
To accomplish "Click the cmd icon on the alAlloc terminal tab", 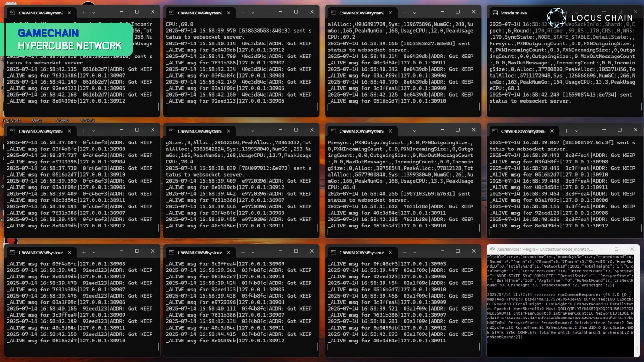I will (333, 13).
